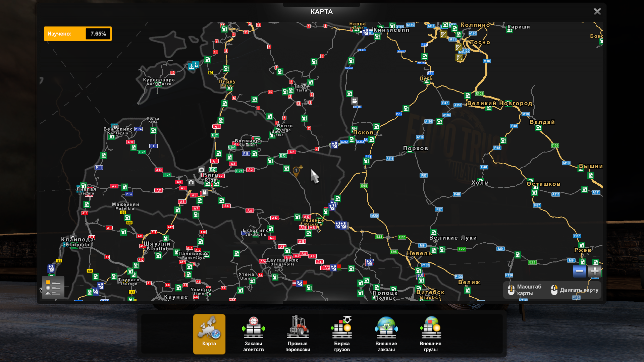Click the waypoint marker numbered 1

tap(297, 172)
